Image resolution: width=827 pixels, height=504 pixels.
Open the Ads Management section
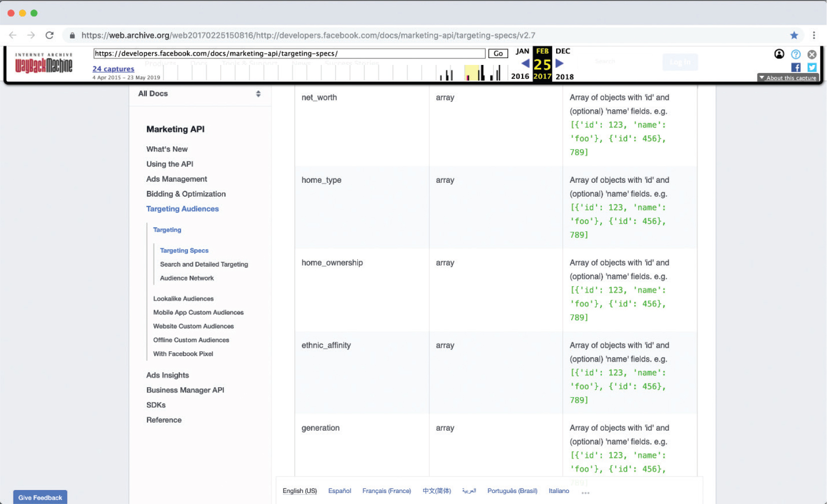point(176,179)
